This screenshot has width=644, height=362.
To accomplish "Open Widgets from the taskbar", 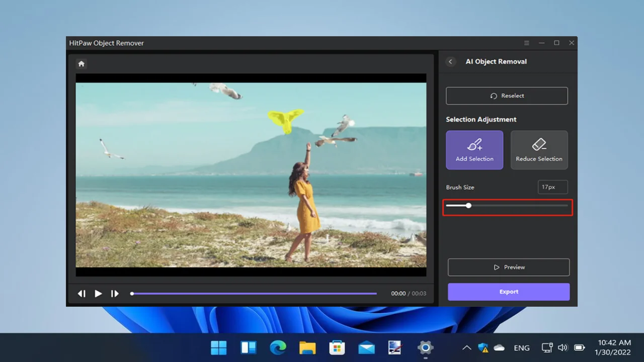I will point(249,347).
